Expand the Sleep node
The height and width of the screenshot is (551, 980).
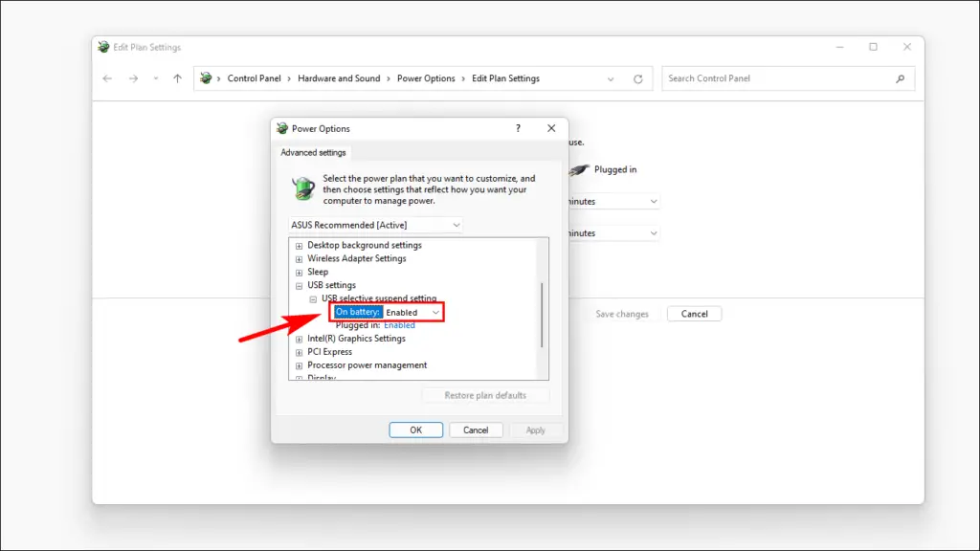click(299, 273)
